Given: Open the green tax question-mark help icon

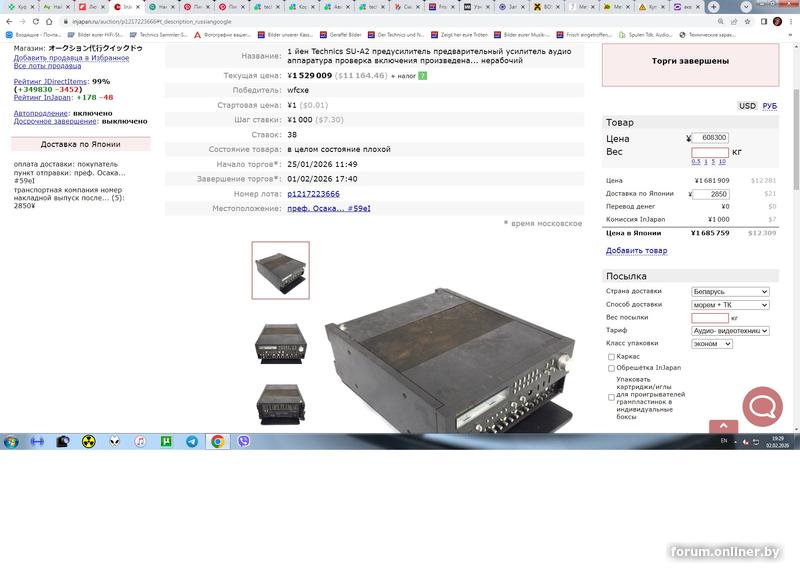Looking at the screenshot, I should tap(422, 76).
